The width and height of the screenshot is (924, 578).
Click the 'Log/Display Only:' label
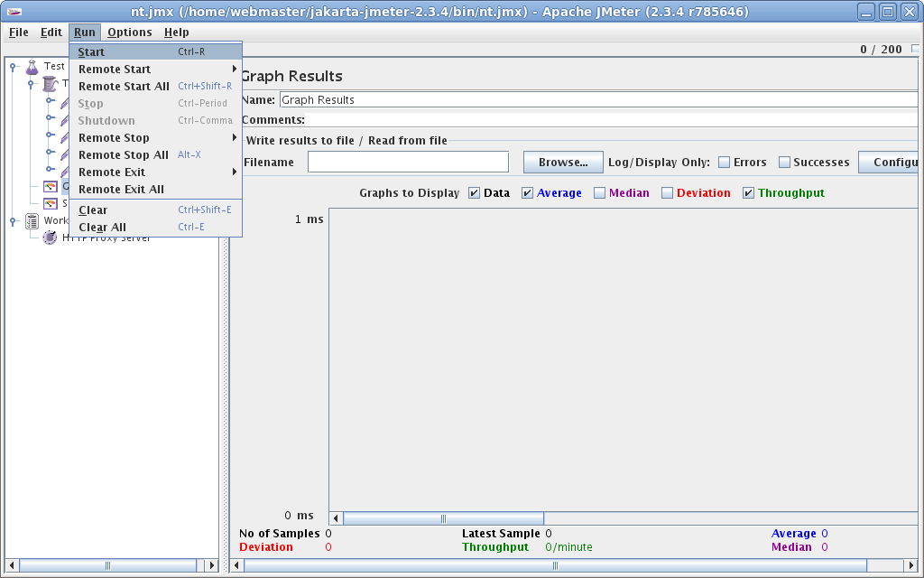659,163
